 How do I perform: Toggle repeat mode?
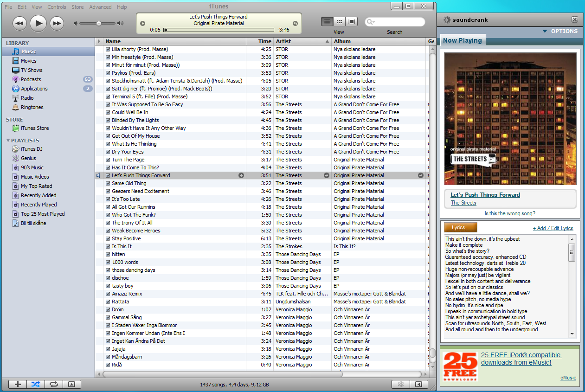(x=54, y=384)
